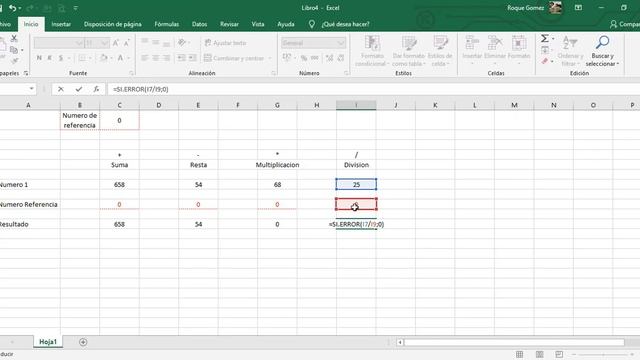640x360 pixels.
Task: Switch to Normal view in the status bar
Action: 519,354
